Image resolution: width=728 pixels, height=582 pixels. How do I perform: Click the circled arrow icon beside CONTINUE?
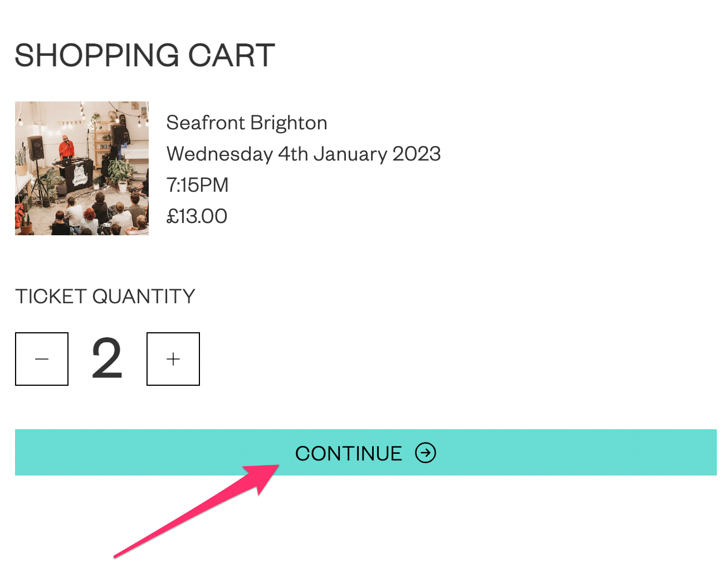tap(426, 453)
